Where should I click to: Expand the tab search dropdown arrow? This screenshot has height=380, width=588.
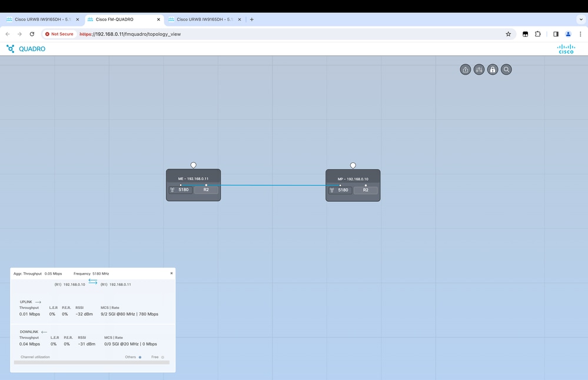pos(581,19)
